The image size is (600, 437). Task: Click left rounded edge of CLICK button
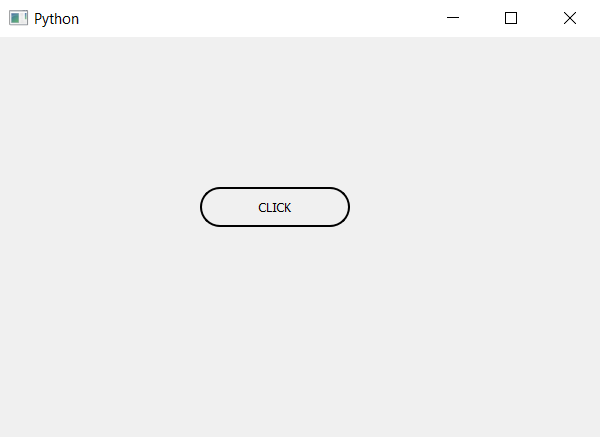pos(209,207)
